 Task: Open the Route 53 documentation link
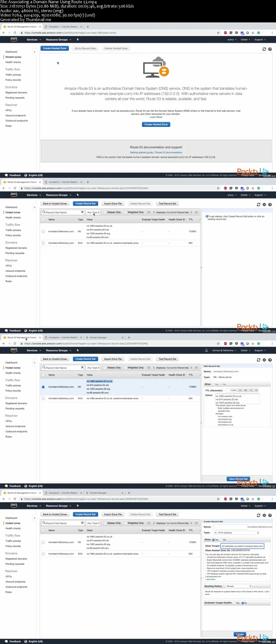pos(169,152)
